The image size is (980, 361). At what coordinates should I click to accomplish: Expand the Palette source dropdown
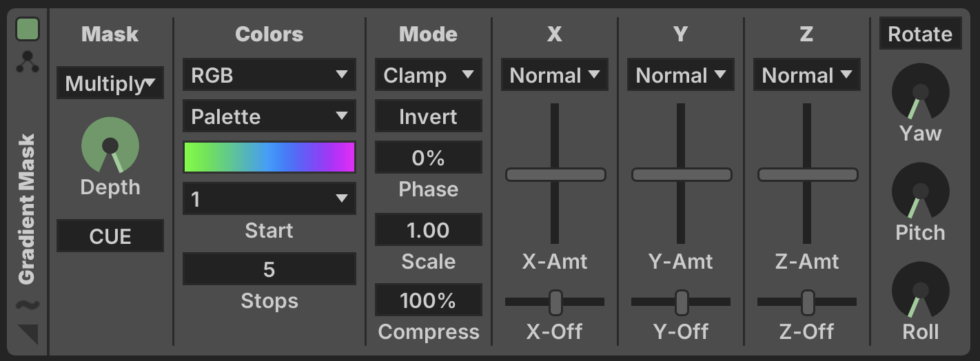point(269,116)
